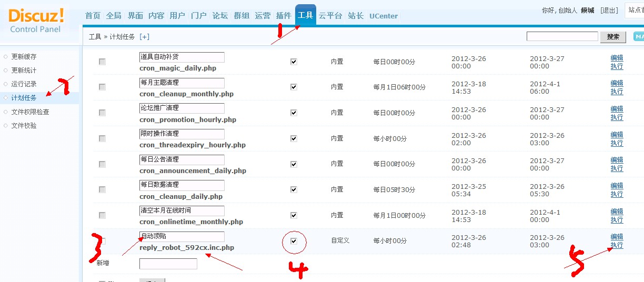Viewport: 644px width, 282px height.
Task: Toggle enabled checkbox for 论坛推广清理
Action: point(294,113)
